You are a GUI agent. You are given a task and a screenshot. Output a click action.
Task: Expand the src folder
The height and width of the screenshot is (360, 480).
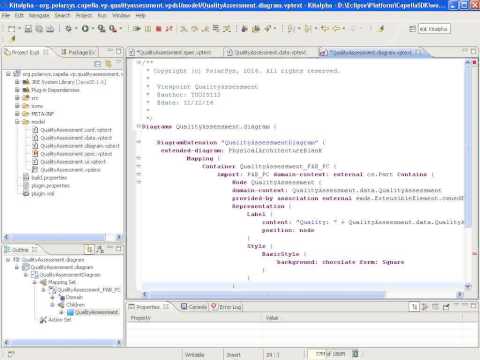click(x=17, y=98)
